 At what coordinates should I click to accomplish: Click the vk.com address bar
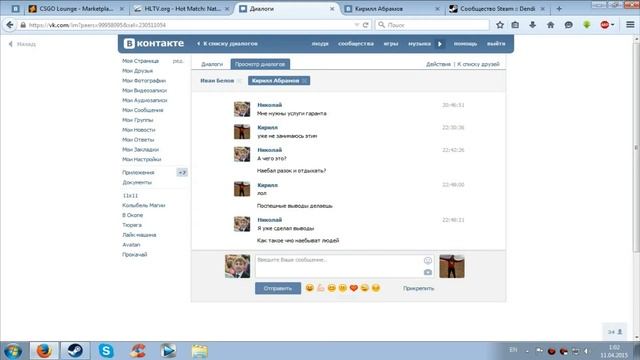[x=188, y=25]
